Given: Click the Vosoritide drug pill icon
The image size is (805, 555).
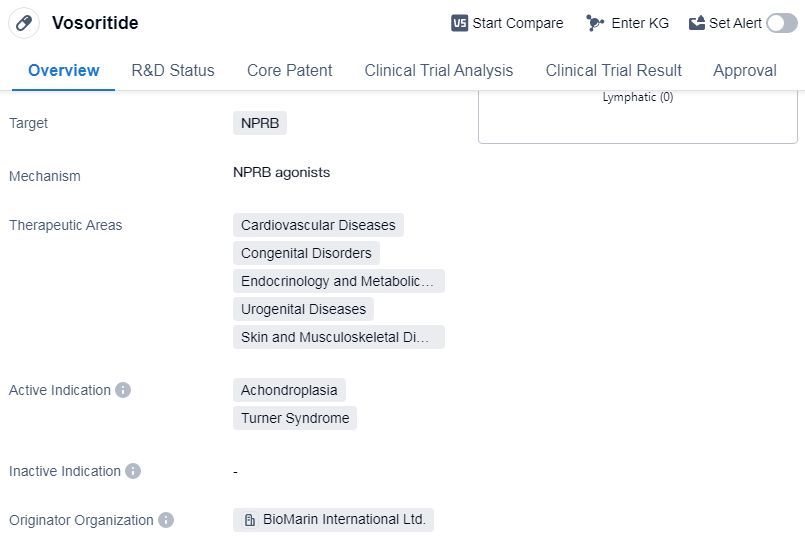Looking at the screenshot, I should coord(24,23).
